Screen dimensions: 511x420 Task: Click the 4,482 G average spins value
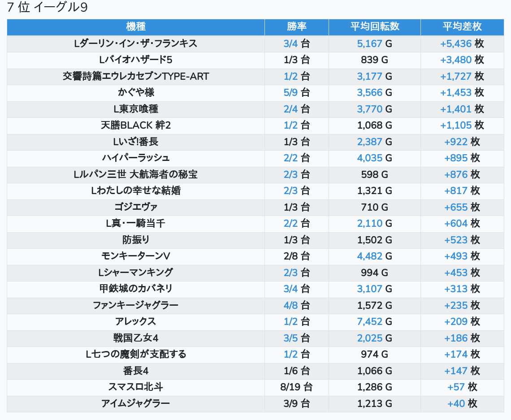[374, 256]
